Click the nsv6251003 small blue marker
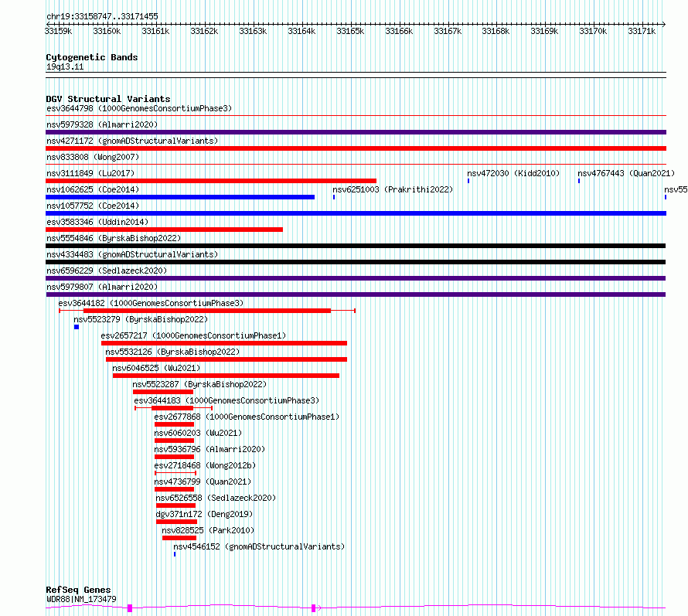This screenshot has height=616, width=688. click(334, 197)
